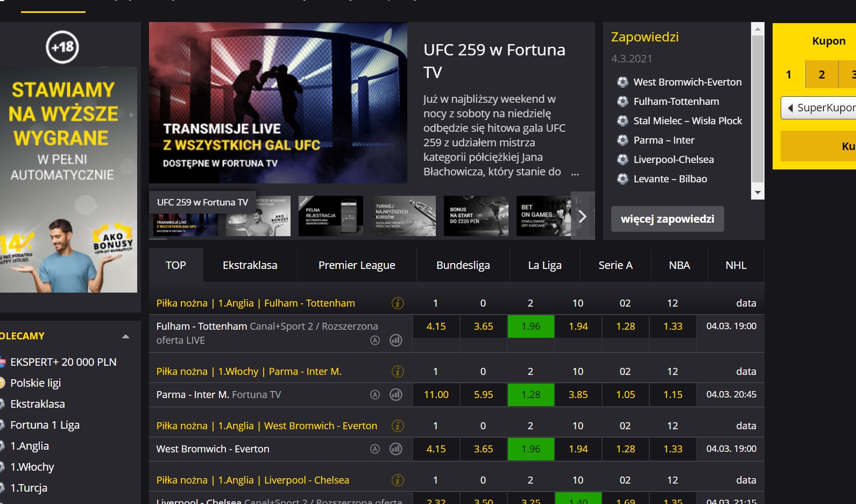856x504 pixels.
Task: Select coupon tab 2
Action: coord(822,74)
